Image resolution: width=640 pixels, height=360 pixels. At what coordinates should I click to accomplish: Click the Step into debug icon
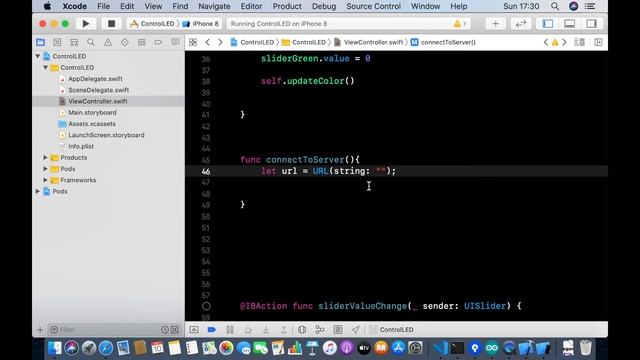click(x=266, y=329)
